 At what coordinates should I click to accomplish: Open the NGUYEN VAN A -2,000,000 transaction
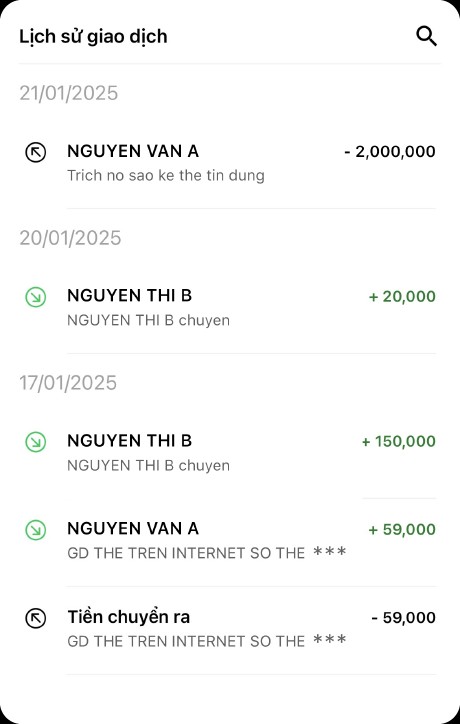(x=230, y=163)
